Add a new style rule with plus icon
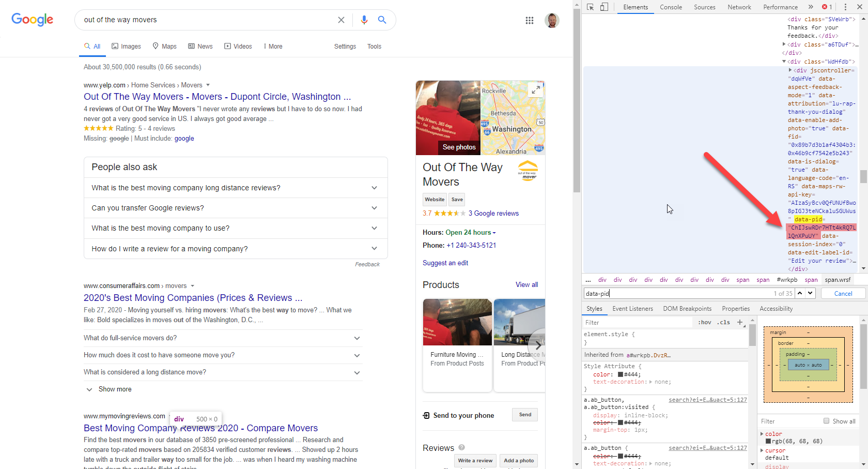 (x=740, y=322)
